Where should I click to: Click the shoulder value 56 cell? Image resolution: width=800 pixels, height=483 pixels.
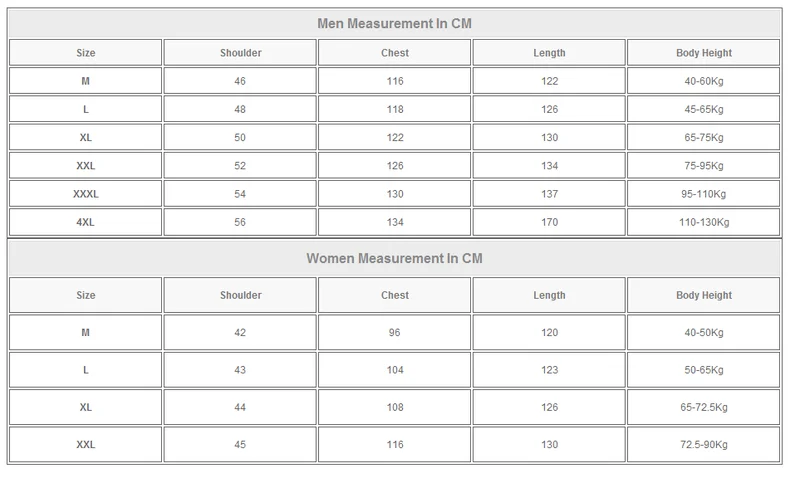(240, 222)
